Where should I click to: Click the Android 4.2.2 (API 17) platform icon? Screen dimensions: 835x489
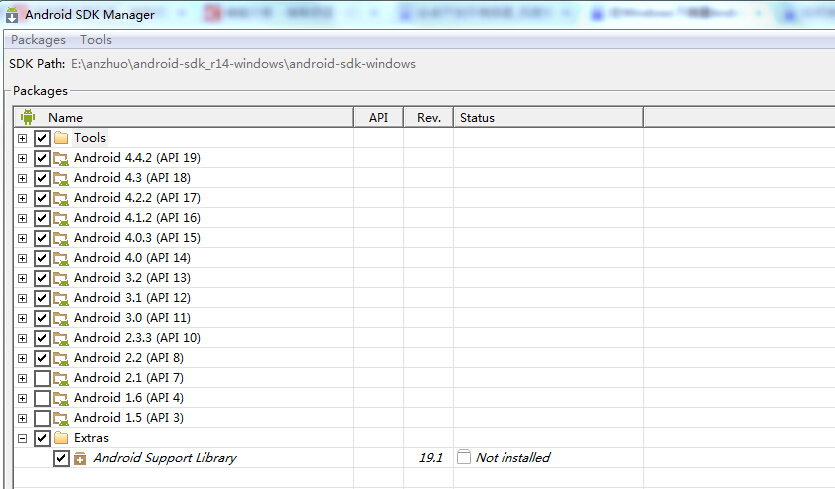pyautogui.click(x=61, y=198)
